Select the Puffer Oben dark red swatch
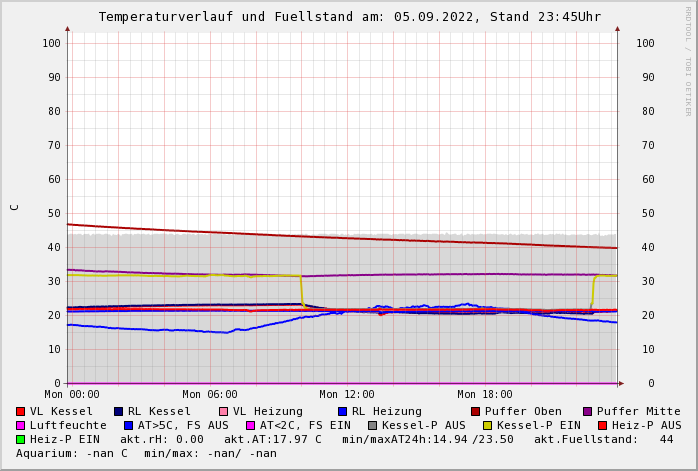This screenshot has width=698, height=471. 476,411
